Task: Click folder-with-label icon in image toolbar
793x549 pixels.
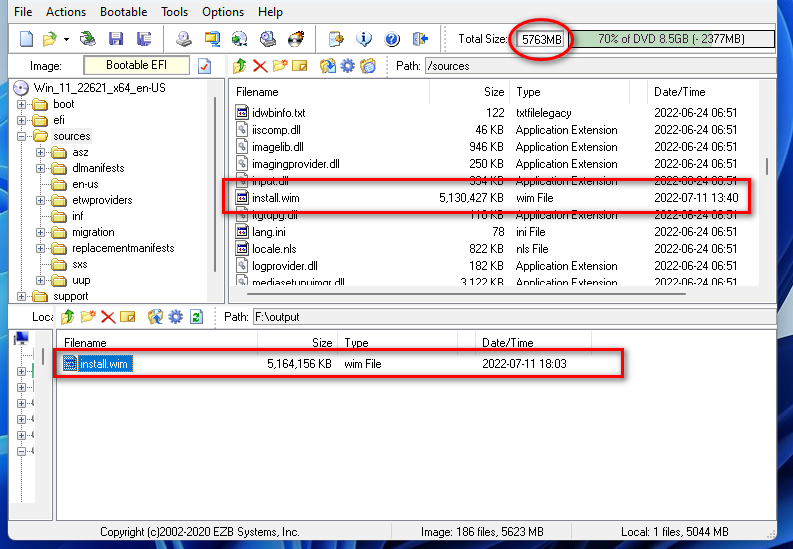Action: point(368,66)
